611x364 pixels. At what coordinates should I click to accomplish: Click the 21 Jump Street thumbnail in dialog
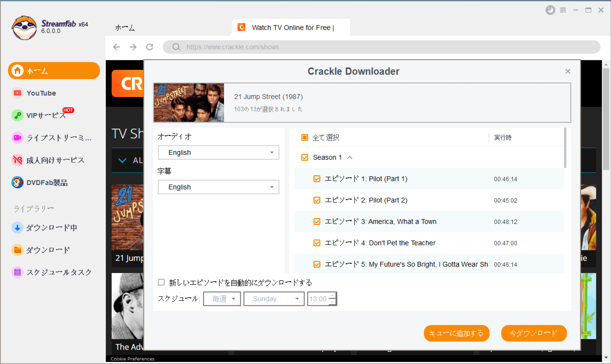(x=189, y=103)
